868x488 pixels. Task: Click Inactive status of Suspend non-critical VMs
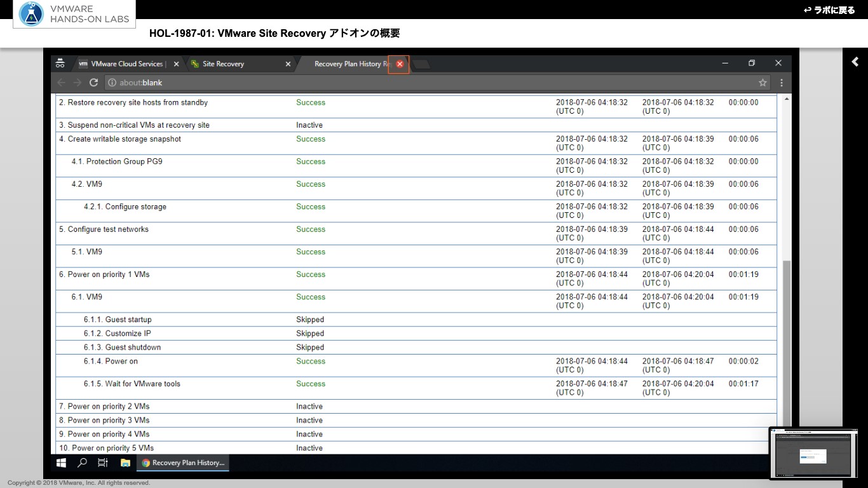click(309, 125)
